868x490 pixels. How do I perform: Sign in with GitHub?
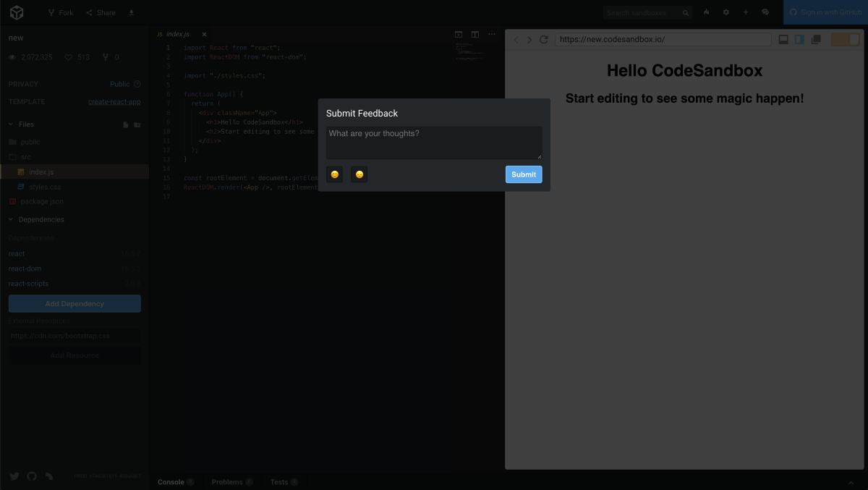point(825,12)
